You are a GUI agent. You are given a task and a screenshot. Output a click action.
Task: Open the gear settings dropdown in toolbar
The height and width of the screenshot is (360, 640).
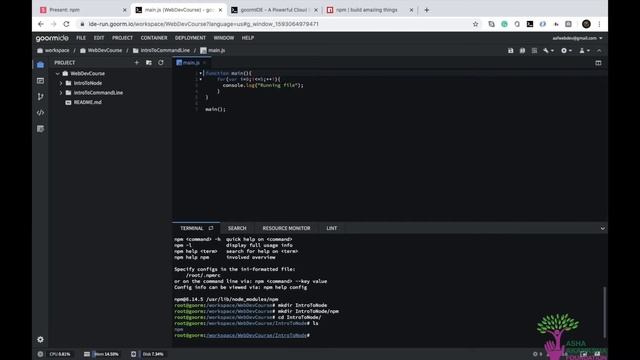point(566,51)
